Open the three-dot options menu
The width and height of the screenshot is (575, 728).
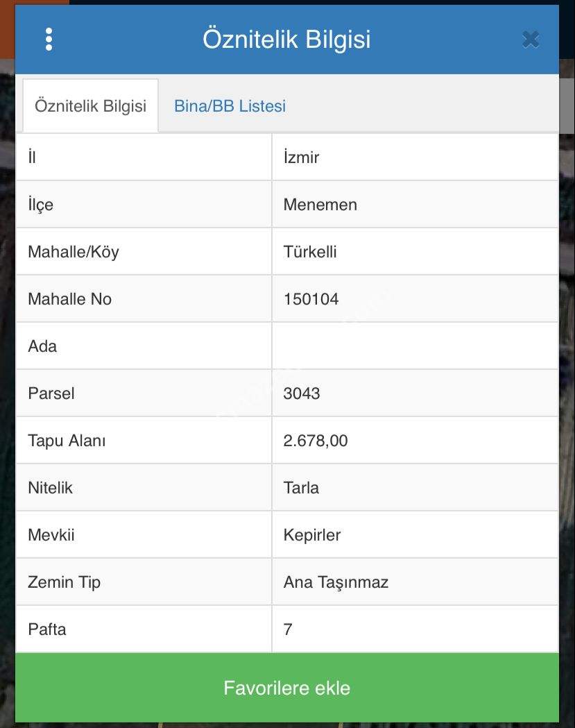click(49, 40)
